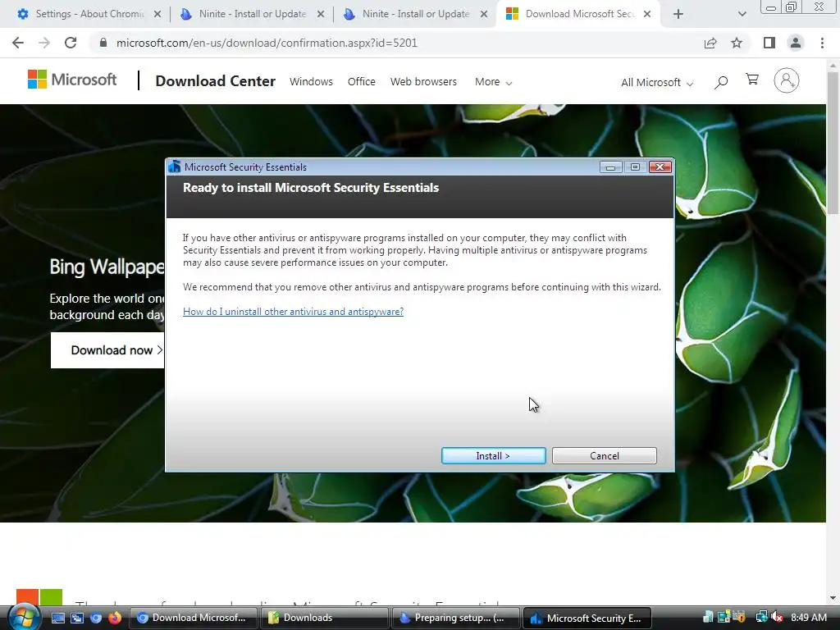Open the Chrome profile icon
This screenshot has height=630, width=840.
[x=796, y=43]
